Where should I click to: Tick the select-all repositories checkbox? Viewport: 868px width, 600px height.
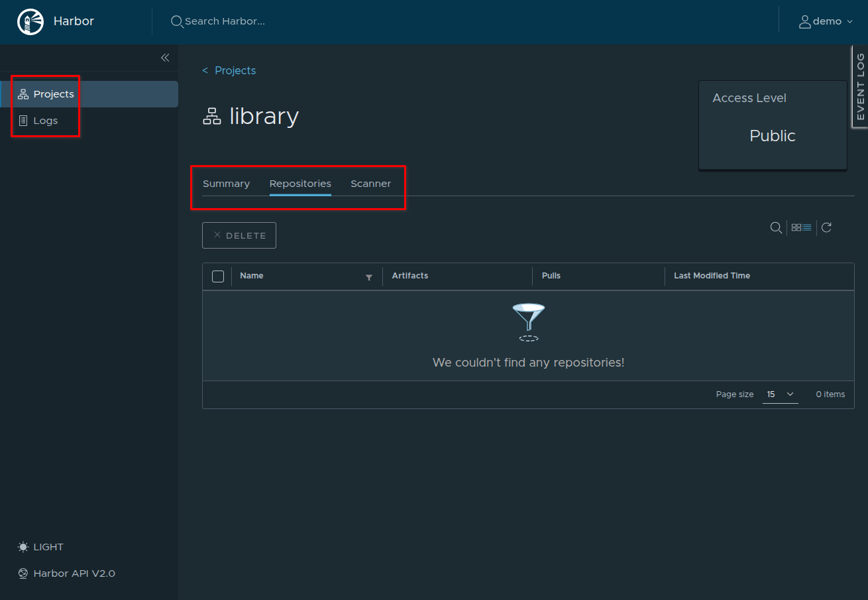coord(218,276)
